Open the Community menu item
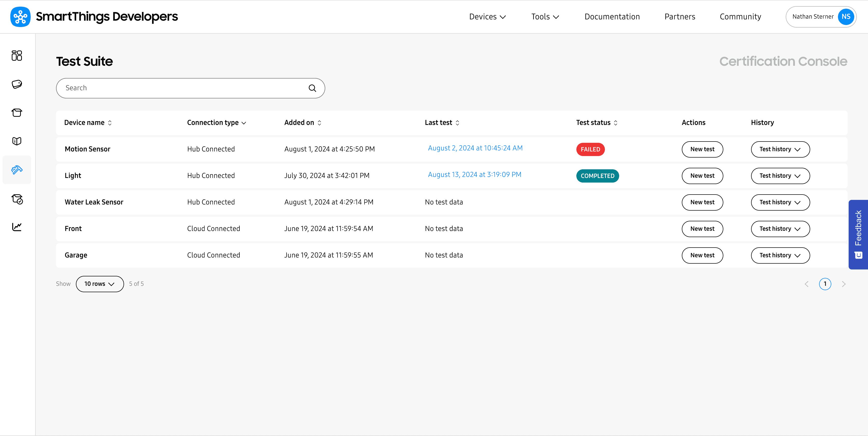The image size is (868, 436). 740,17
